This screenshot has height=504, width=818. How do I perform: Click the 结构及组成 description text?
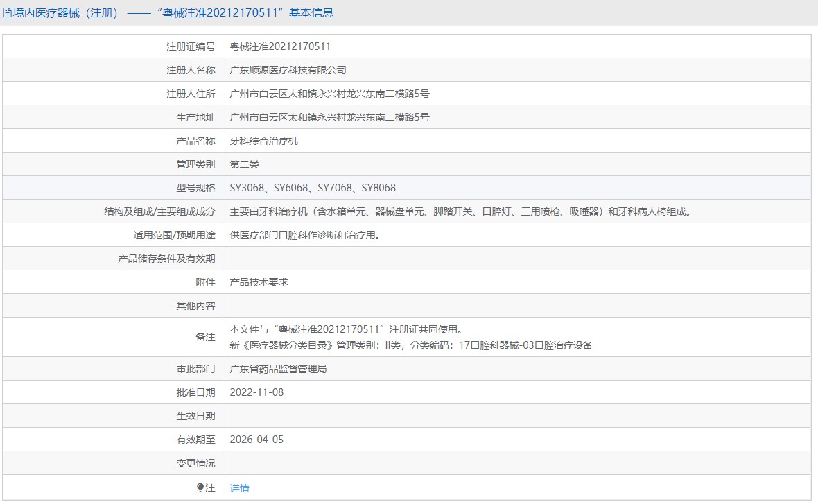coord(460,211)
